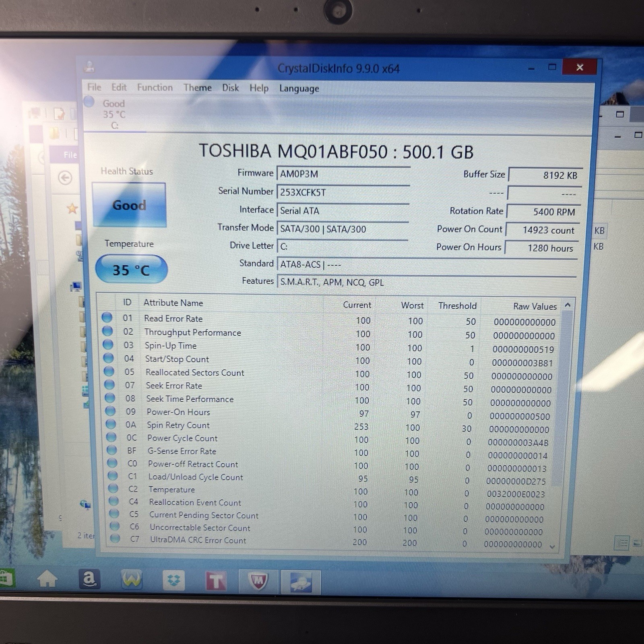Viewport: 644px width, 644px height.
Task: Click the 35 °C temperature button
Action: point(131,269)
